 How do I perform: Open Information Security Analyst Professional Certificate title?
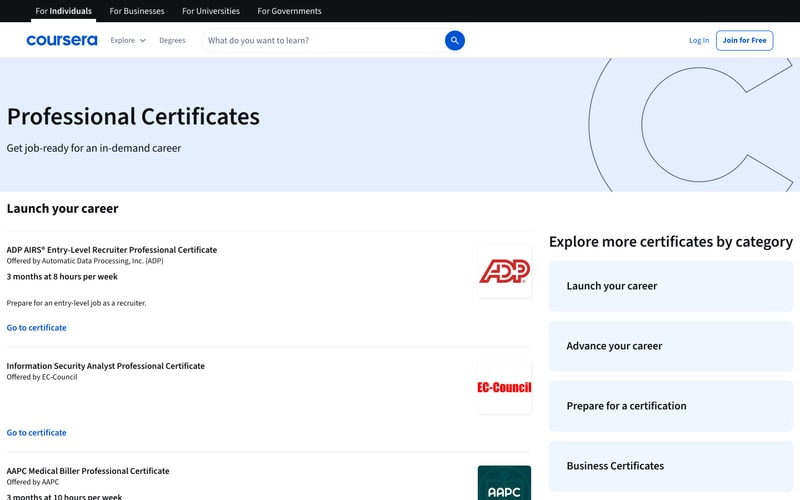pyautogui.click(x=106, y=366)
